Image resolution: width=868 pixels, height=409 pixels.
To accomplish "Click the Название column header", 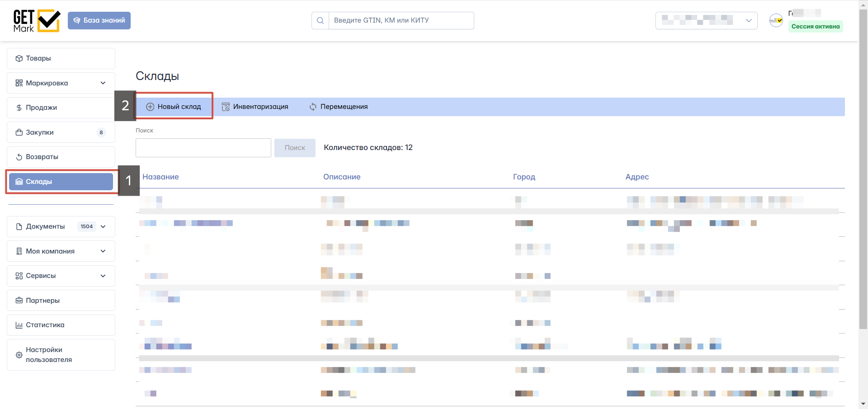I will coord(160,177).
